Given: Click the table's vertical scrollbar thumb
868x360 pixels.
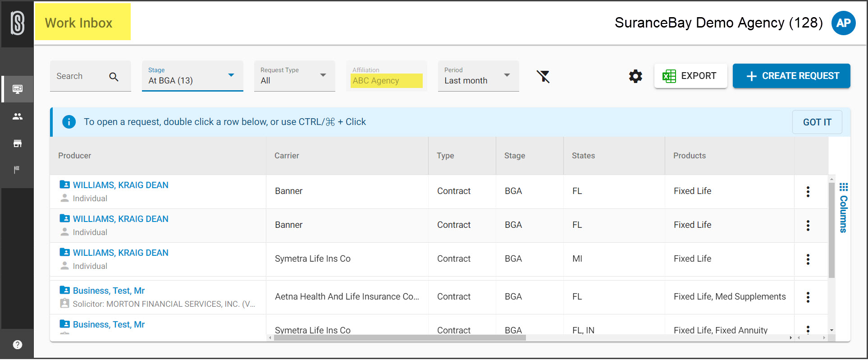Looking at the screenshot, I should coord(831,230).
